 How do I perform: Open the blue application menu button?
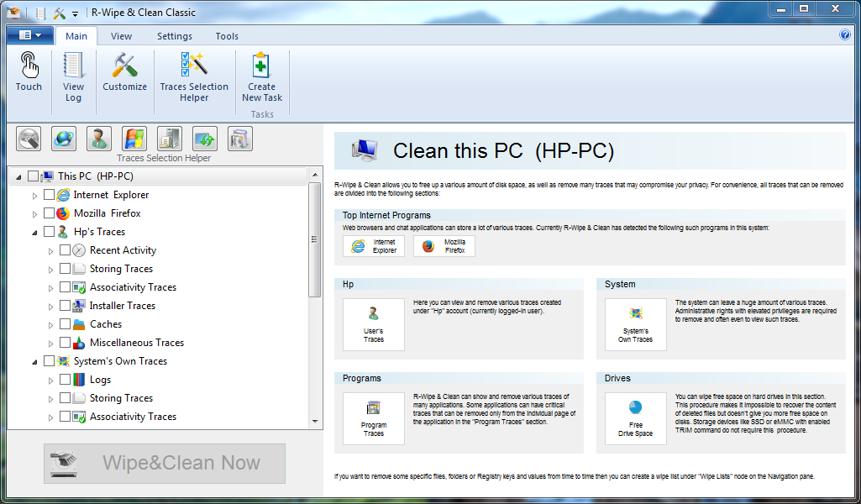(x=30, y=35)
